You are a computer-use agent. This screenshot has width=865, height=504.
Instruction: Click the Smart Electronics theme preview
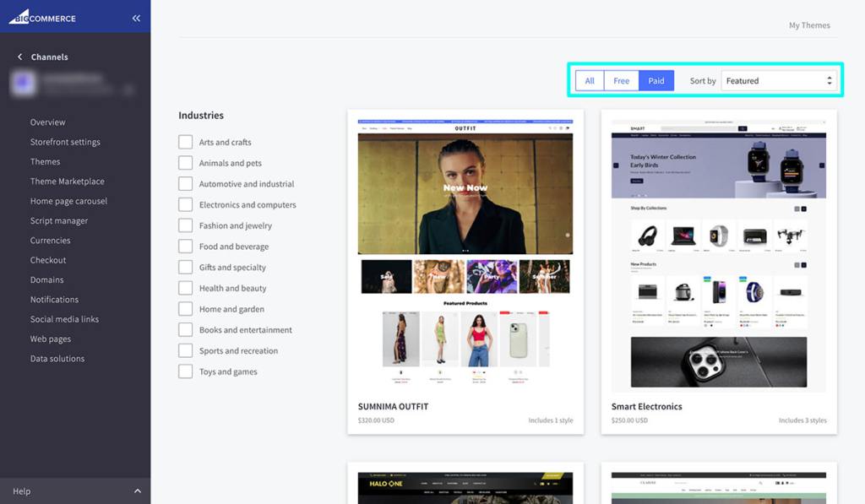pyautogui.click(x=718, y=253)
